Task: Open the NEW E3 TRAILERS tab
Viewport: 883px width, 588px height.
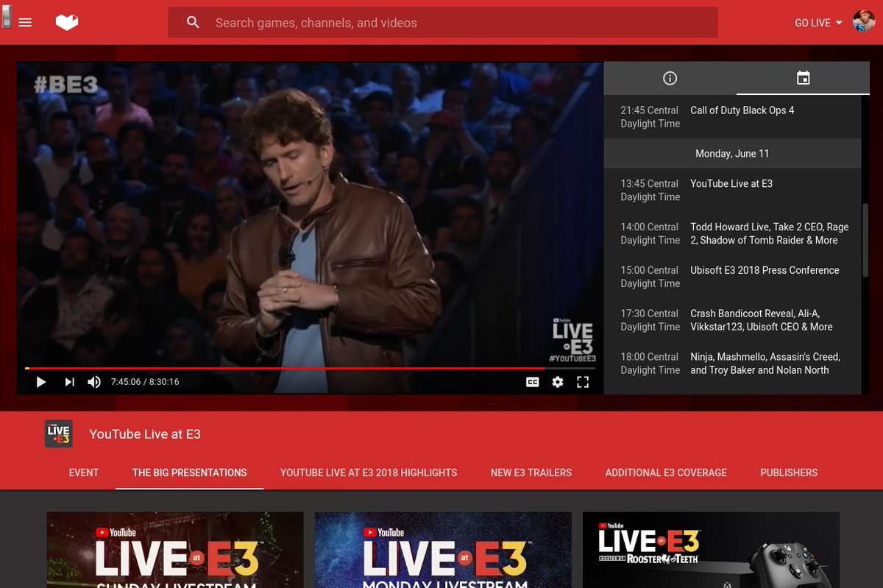Action: (x=531, y=472)
